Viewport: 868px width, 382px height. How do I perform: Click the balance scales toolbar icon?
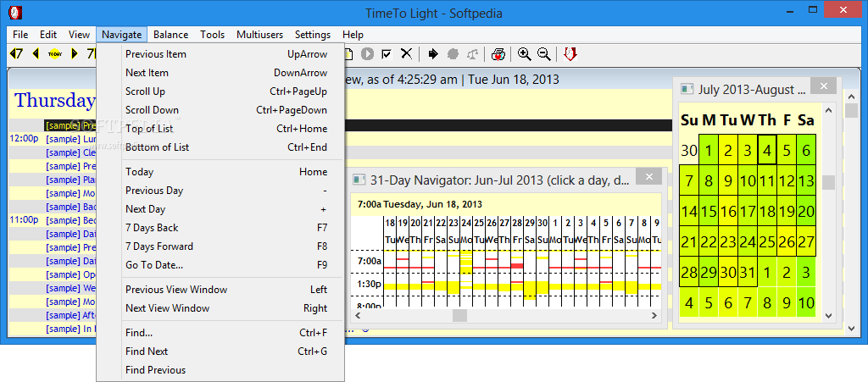click(x=472, y=53)
